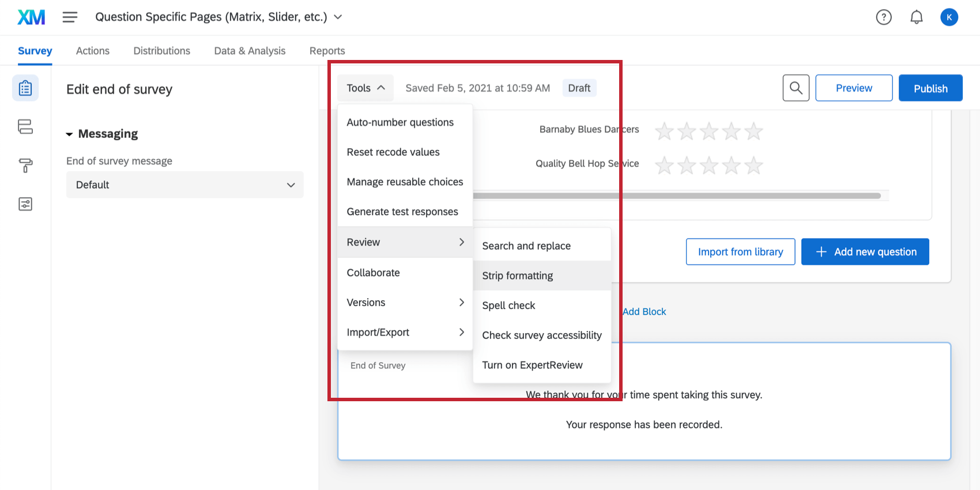Click the Add Block link

644,311
